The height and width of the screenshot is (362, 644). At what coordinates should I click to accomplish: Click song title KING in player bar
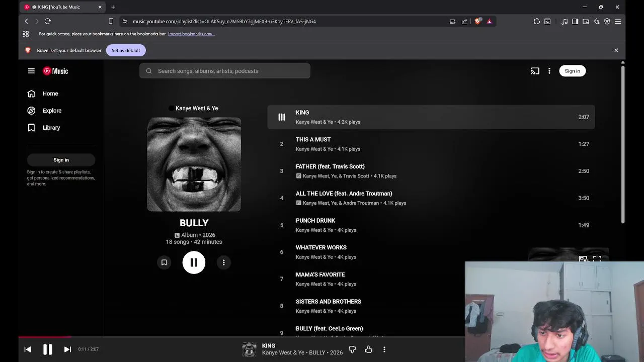[x=269, y=346]
